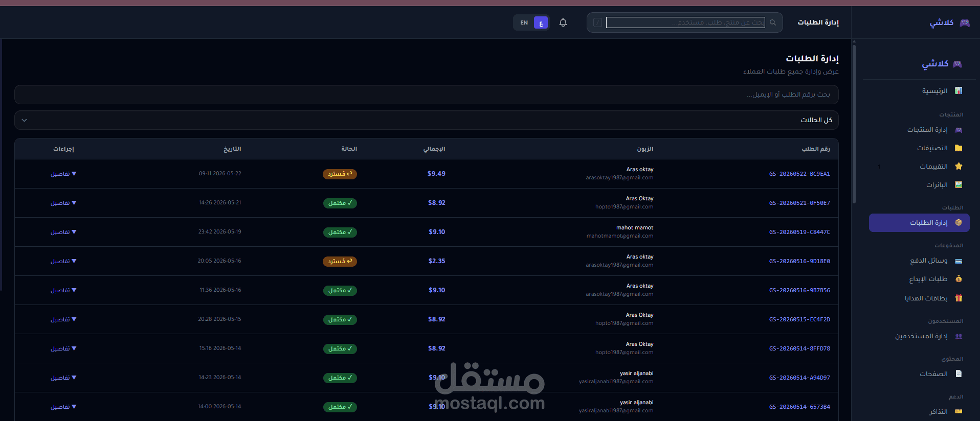Open البانرات image icon in sidebar

coord(959,185)
